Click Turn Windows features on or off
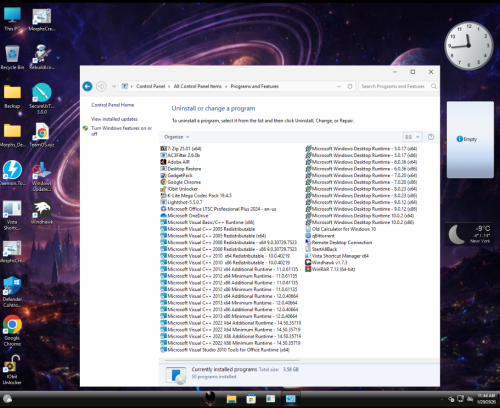This screenshot has height=408, width=500. (x=121, y=131)
